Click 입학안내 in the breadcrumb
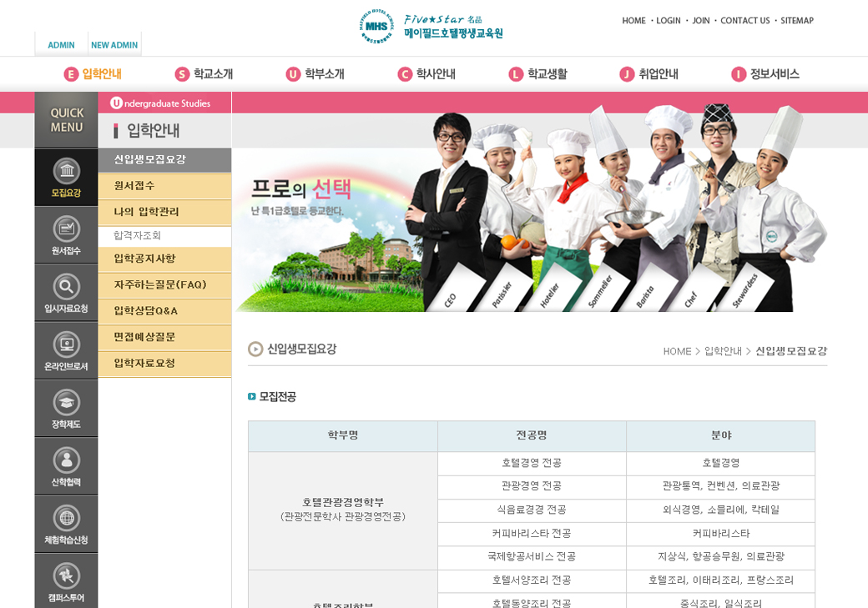This screenshot has height=608, width=868. [723, 351]
